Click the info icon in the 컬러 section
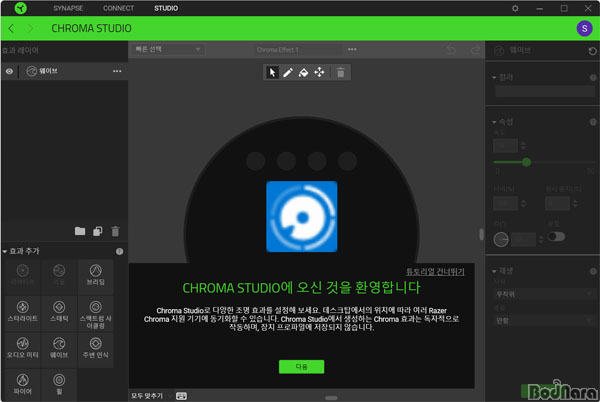The width and height of the screenshot is (600, 402). [593, 78]
